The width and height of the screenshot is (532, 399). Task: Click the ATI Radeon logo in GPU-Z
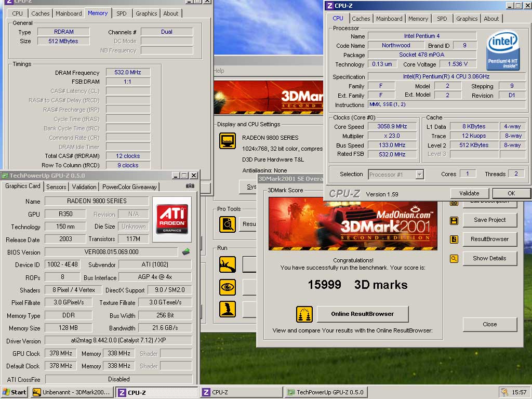click(x=172, y=219)
